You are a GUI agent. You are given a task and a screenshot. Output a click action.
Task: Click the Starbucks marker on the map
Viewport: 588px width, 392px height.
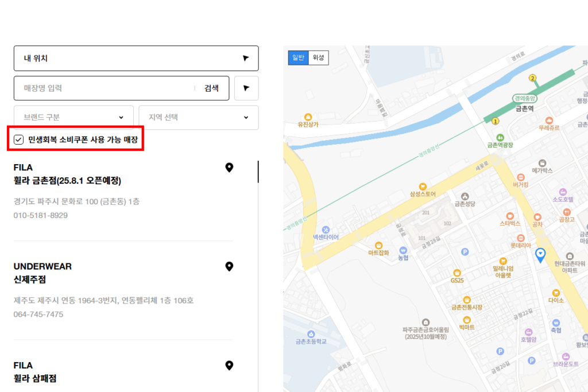[510, 216]
